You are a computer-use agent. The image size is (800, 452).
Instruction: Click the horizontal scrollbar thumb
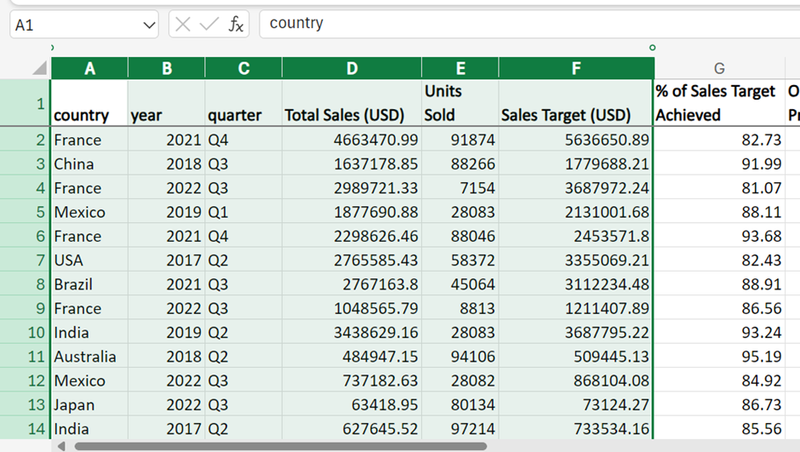[x=280, y=445]
